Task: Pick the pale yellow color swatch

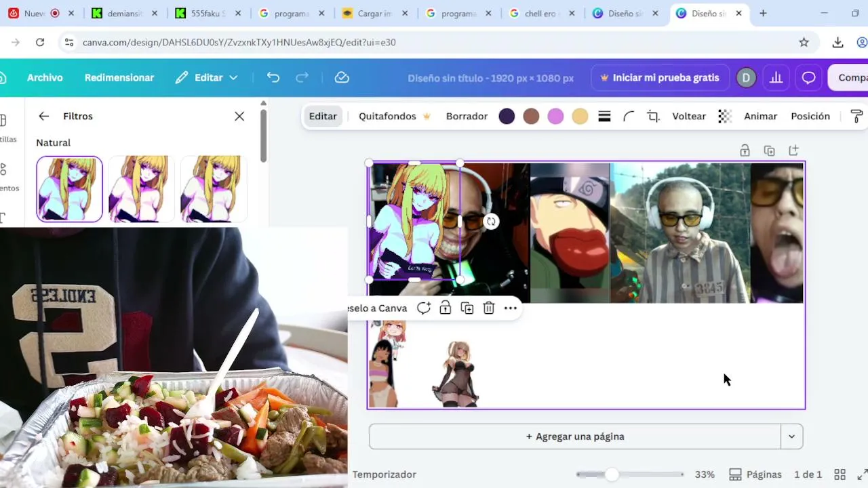Action: (x=580, y=117)
